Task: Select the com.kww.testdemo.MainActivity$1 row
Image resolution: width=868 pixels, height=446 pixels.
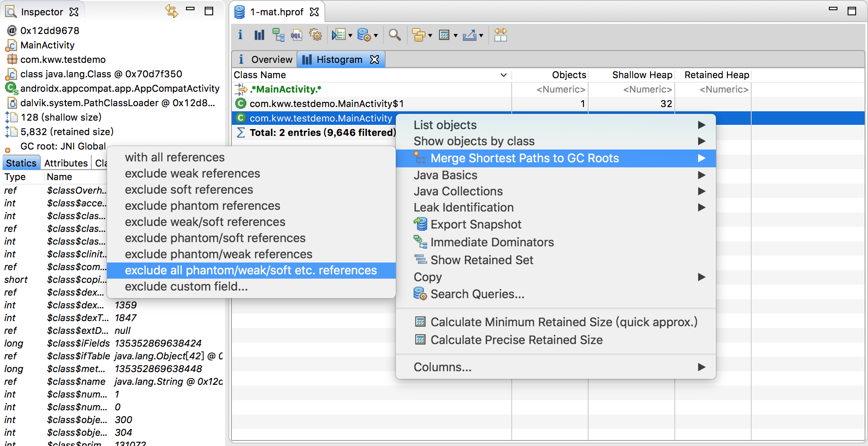Action: 548,104
